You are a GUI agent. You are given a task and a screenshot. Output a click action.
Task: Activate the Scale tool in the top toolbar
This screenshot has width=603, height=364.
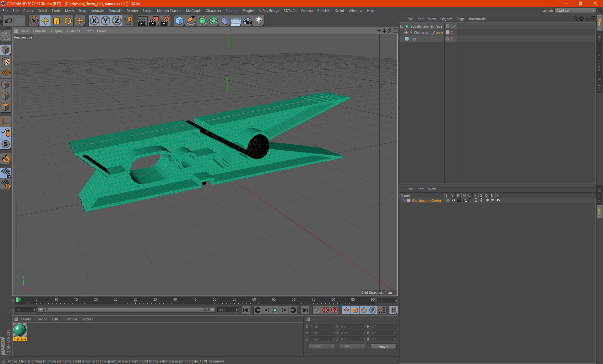click(57, 21)
